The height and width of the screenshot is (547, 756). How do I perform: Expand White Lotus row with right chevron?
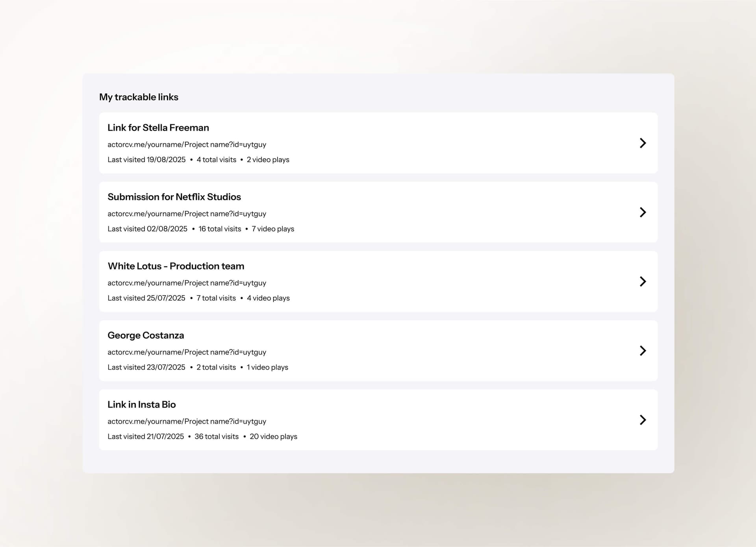tap(643, 281)
